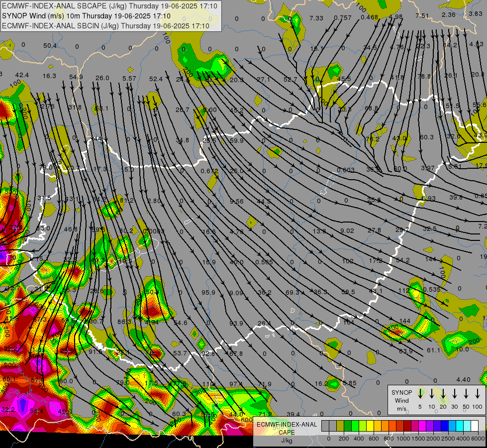Click the 5 m/s wind arrow in legend
Screen dimensions: 487x448
(420, 394)
